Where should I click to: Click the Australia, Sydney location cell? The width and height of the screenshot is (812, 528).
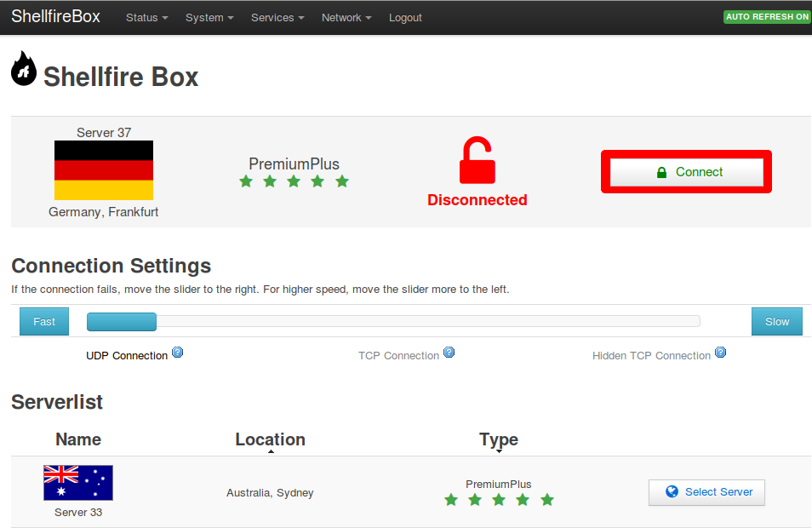pyautogui.click(x=270, y=493)
